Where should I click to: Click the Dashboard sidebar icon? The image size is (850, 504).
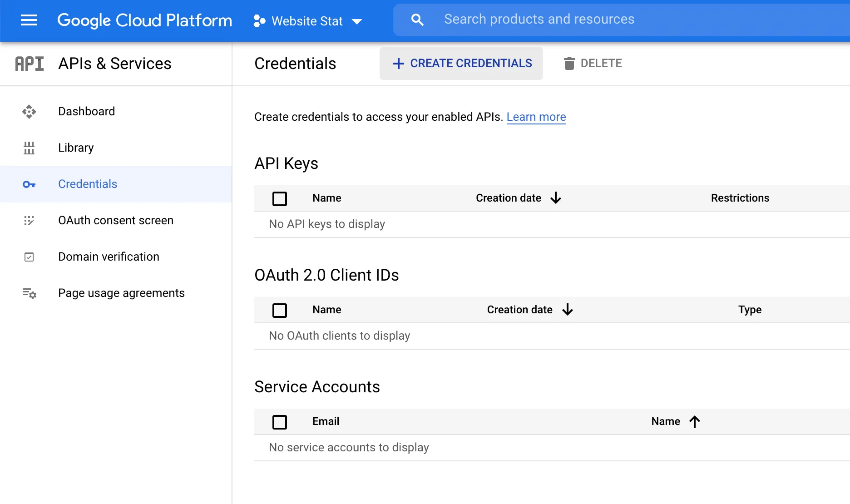[29, 112]
